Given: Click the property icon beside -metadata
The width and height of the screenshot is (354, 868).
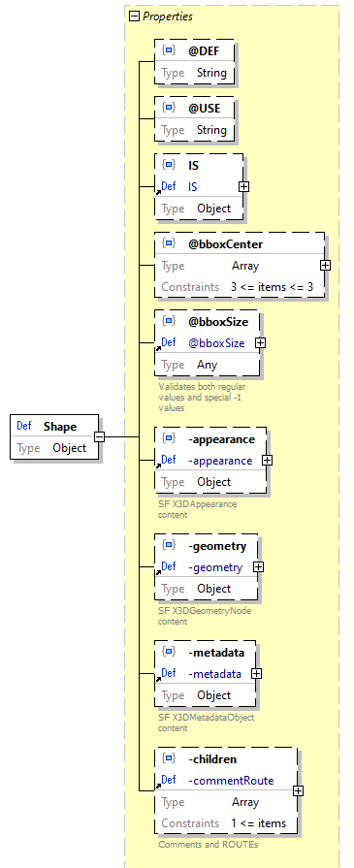Looking at the screenshot, I should coord(169,652).
